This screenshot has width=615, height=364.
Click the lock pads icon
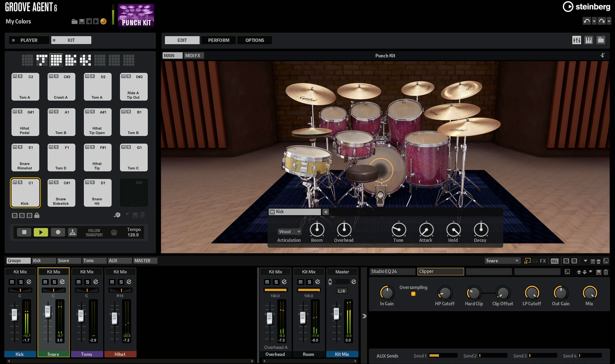(x=37, y=215)
